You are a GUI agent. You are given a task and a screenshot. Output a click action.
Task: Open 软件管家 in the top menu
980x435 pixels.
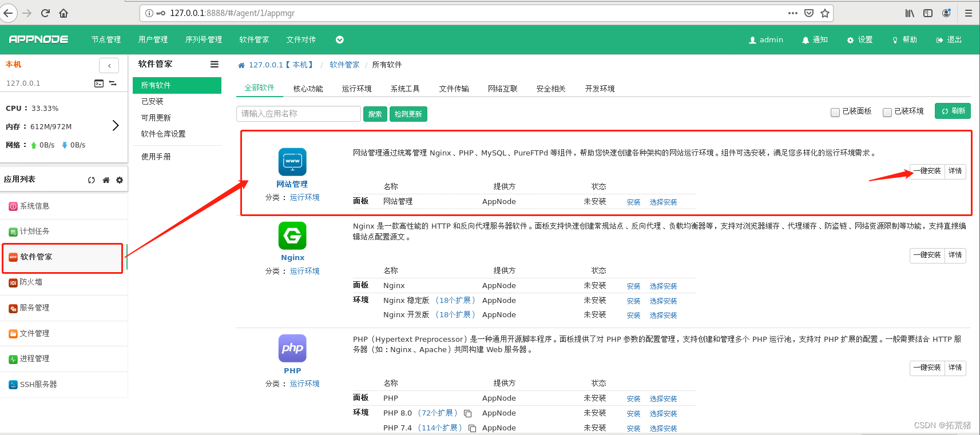255,39
